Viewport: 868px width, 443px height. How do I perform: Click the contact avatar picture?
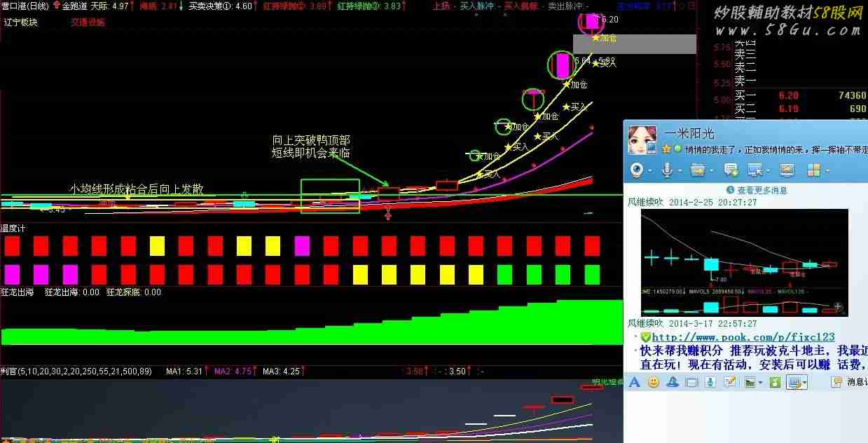642,140
